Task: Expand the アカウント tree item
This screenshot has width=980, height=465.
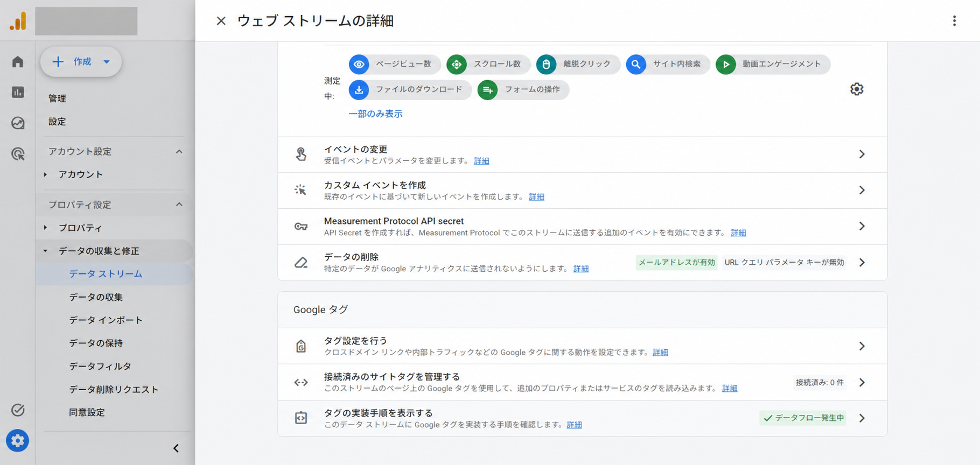Action: (45, 174)
